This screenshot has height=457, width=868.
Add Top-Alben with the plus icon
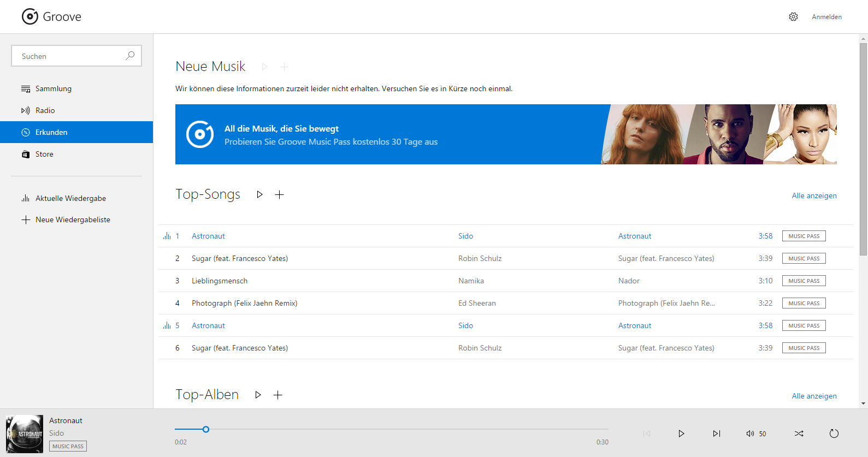(277, 395)
